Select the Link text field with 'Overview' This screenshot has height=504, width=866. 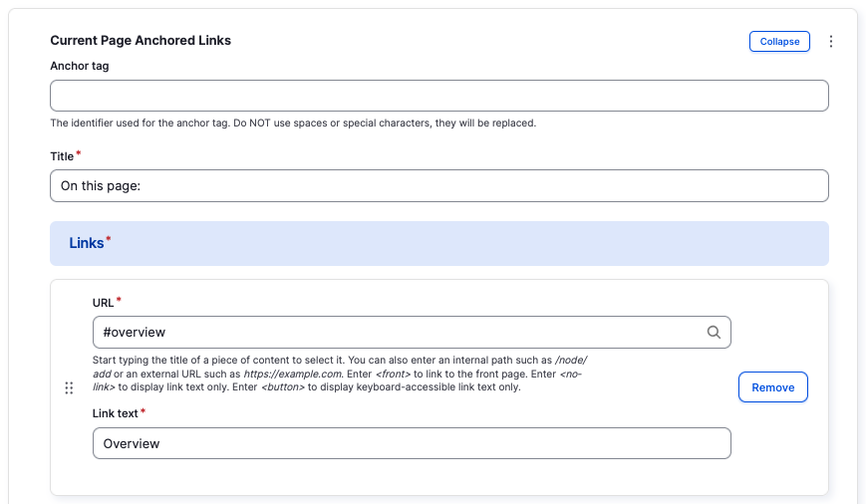pos(411,443)
